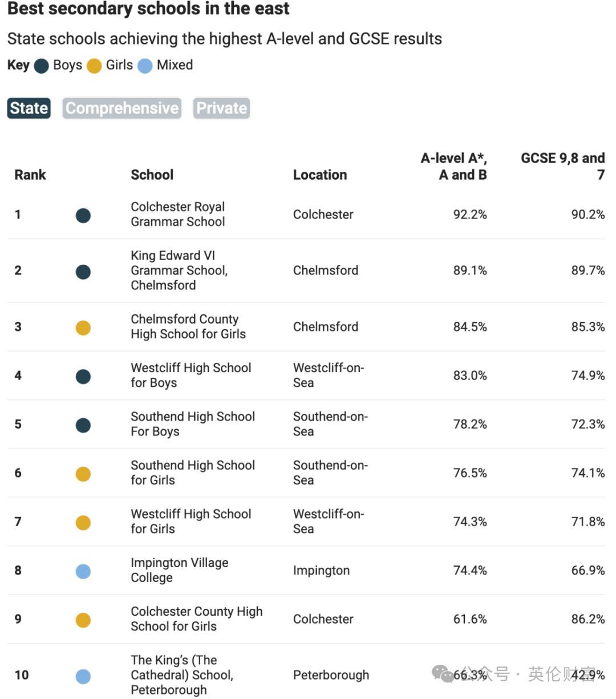Click the girls dot for Chelmsford County High

click(x=83, y=328)
